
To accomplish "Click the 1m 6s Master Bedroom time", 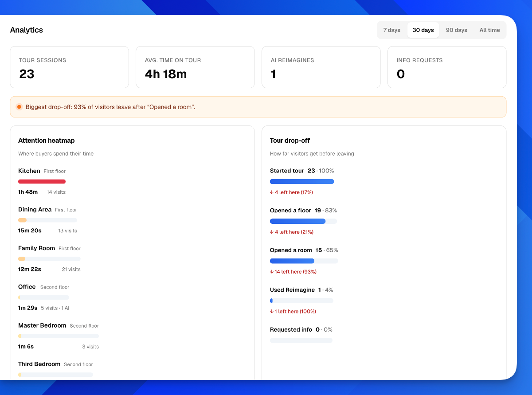I will (x=26, y=346).
